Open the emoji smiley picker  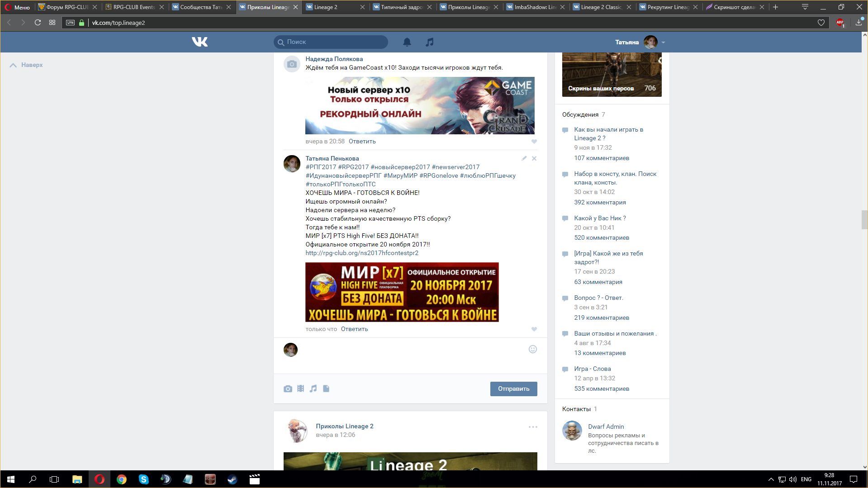pos(533,349)
